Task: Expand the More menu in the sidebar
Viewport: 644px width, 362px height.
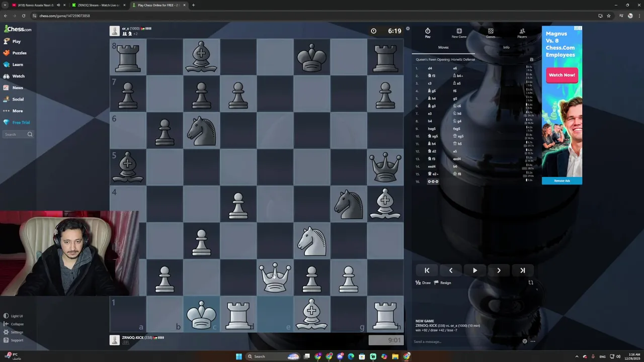Action: pos(13,111)
